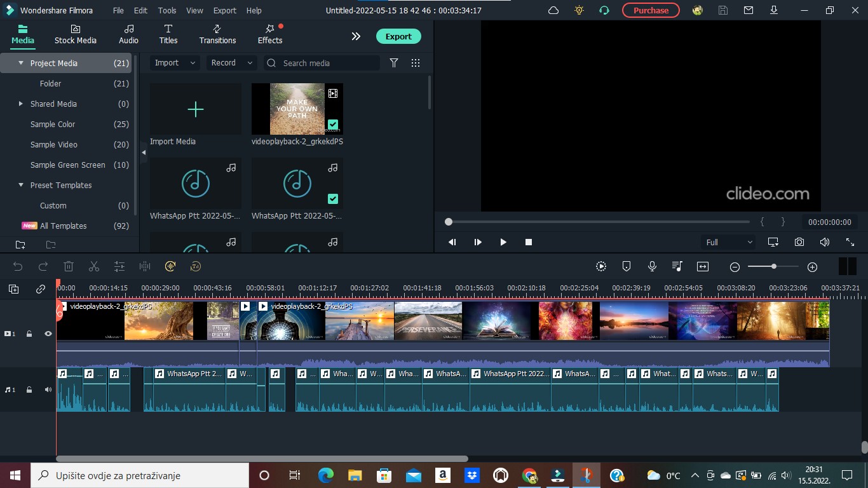The width and height of the screenshot is (868, 488).
Task: Toggle lock on video track 1
Action: click(29, 334)
